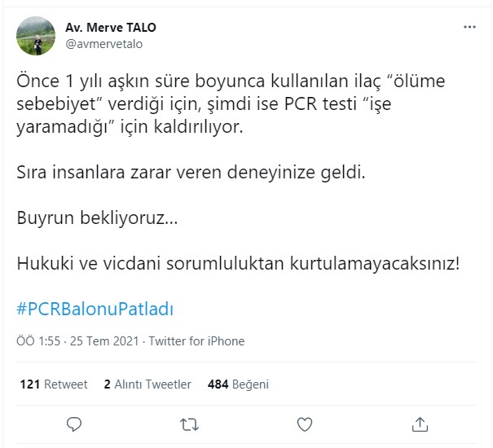Open Av. Merve TALO display name
493x448 pixels.
tap(111, 28)
